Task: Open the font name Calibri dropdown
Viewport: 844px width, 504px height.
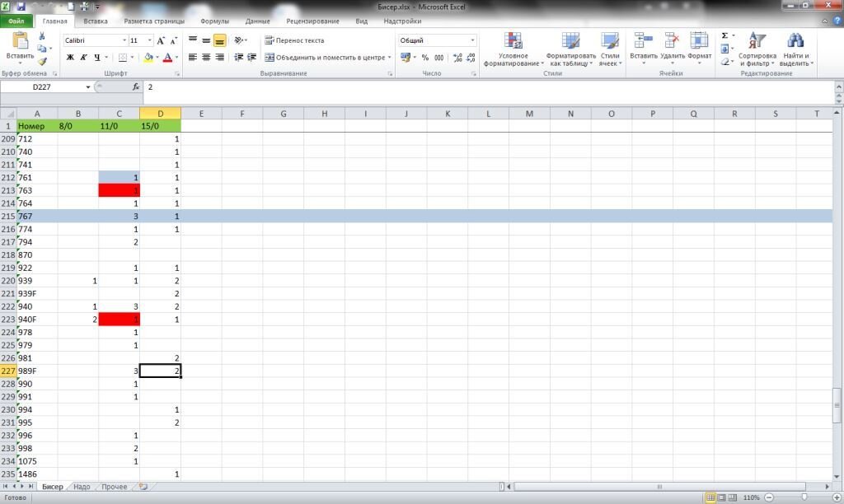Action: coord(124,40)
